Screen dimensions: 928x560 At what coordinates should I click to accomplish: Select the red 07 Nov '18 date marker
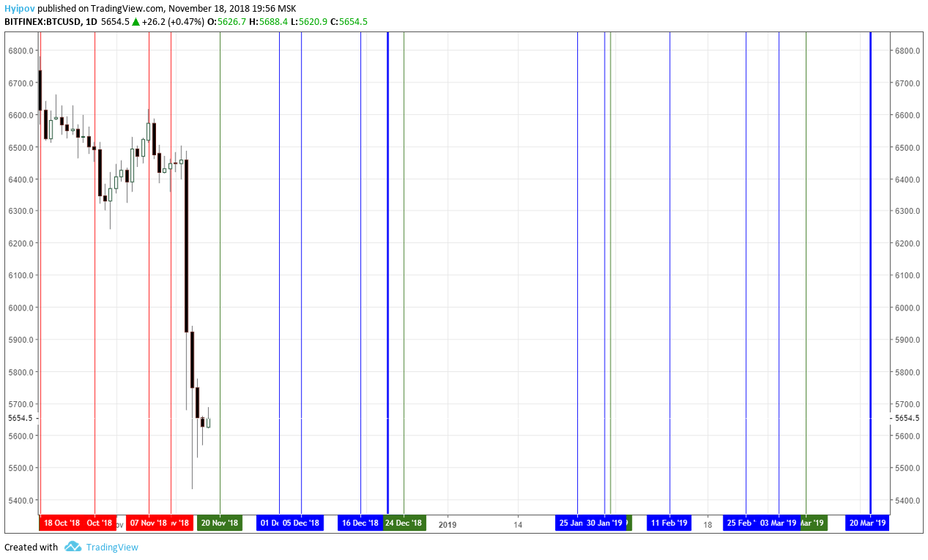(x=148, y=523)
